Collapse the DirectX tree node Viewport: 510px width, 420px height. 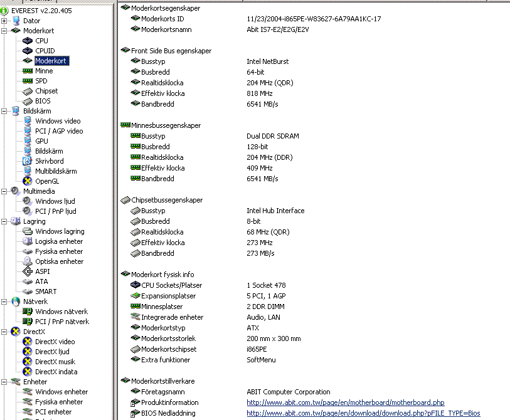[x=4, y=332]
